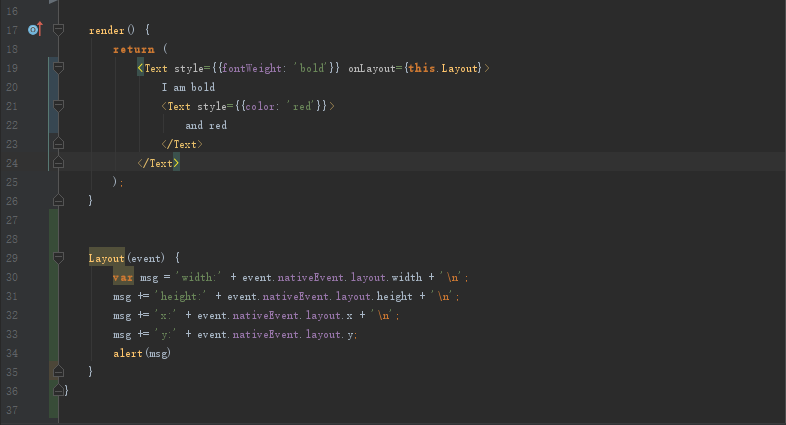786x425 pixels.
Task: Click the fold end marker on line 26
Action: pyautogui.click(x=58, y=201)
